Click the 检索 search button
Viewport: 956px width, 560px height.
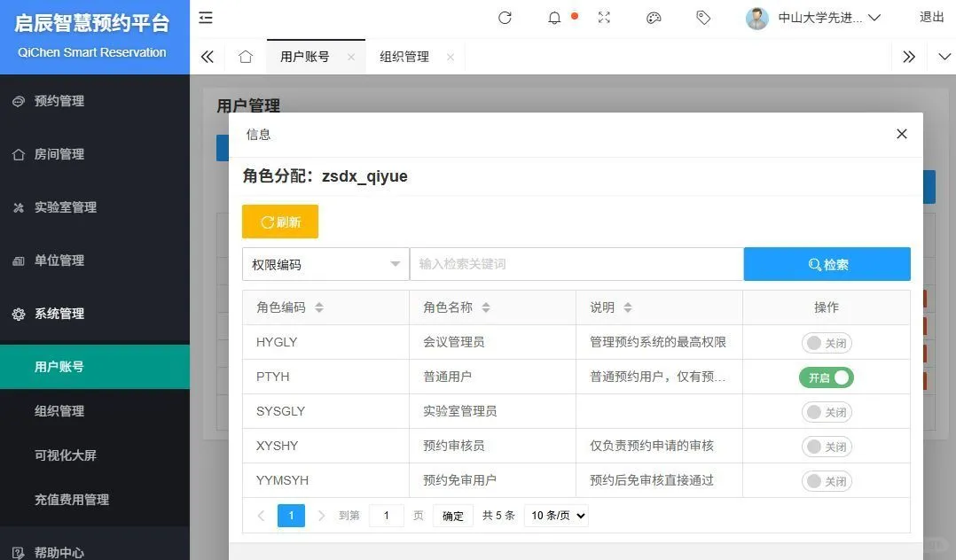(827, 263)
